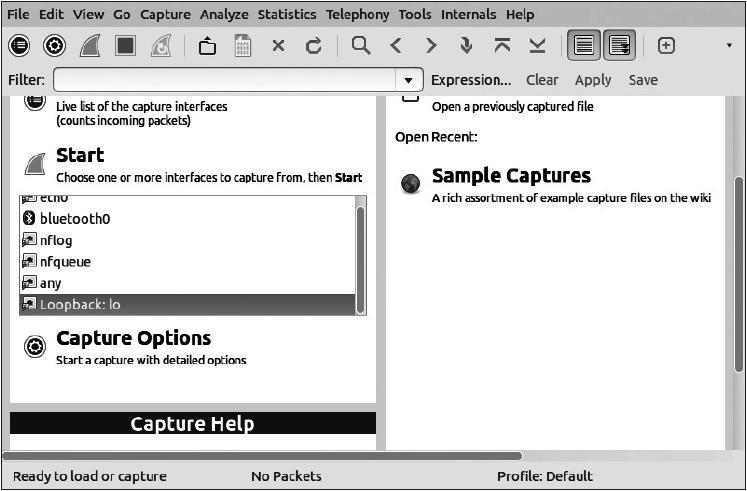Select the bluetooth0 interface in list
747x491 pixels.
pos(75,219)
